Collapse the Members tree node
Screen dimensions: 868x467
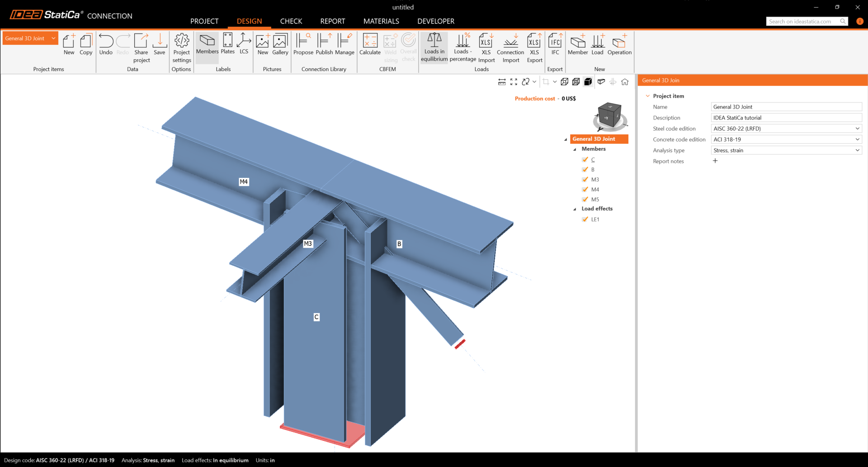coord(575,149)
